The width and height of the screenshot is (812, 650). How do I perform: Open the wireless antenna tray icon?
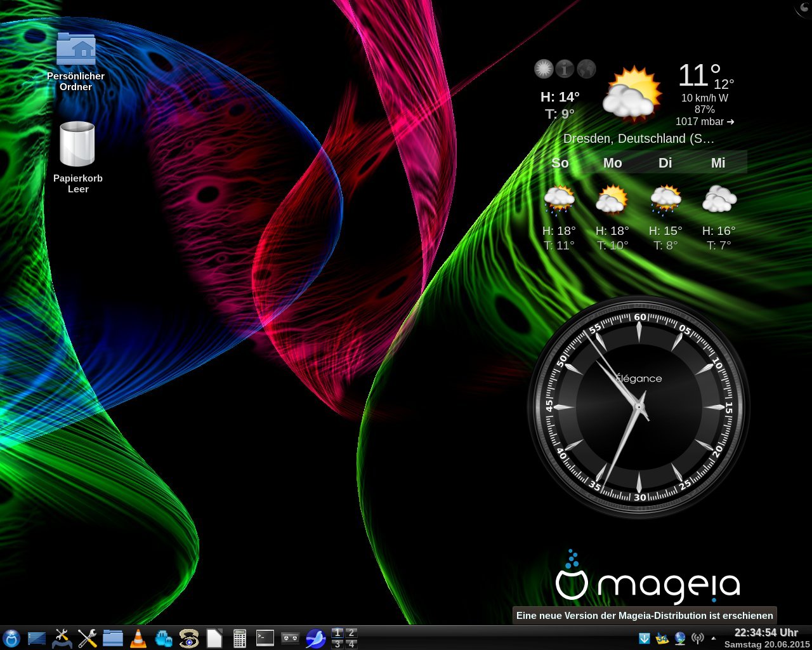(x=698, y=638)
